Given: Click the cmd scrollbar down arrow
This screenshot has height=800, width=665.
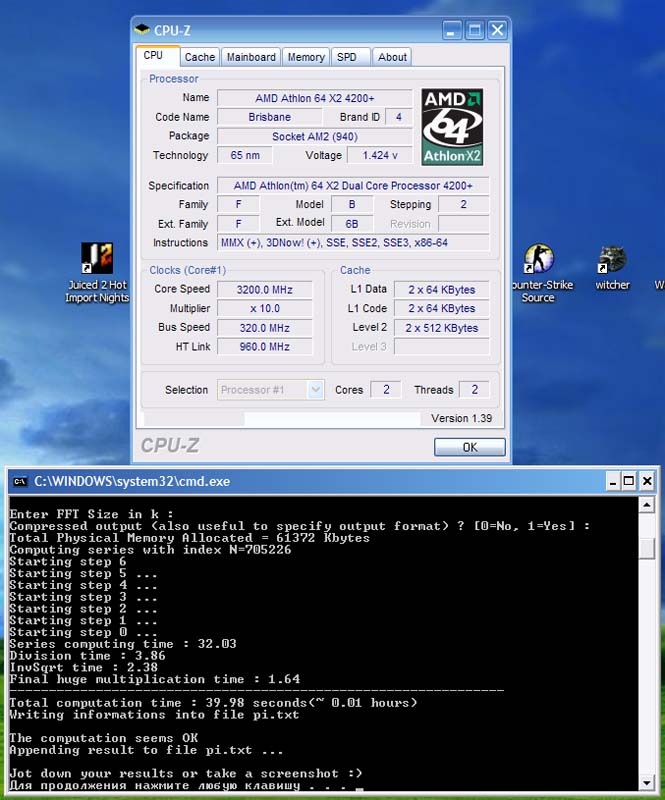Looking at the screenshot, I should coord(647,783).
